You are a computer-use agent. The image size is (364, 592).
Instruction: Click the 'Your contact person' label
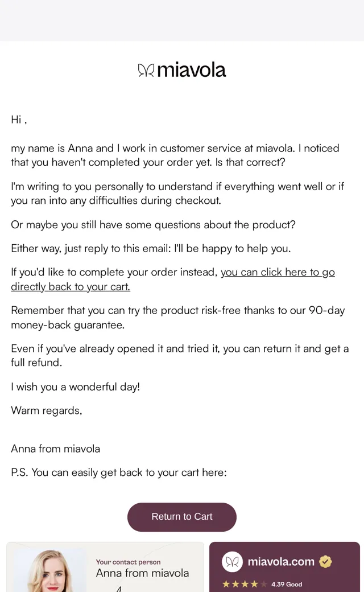click(x=128, y=562)
